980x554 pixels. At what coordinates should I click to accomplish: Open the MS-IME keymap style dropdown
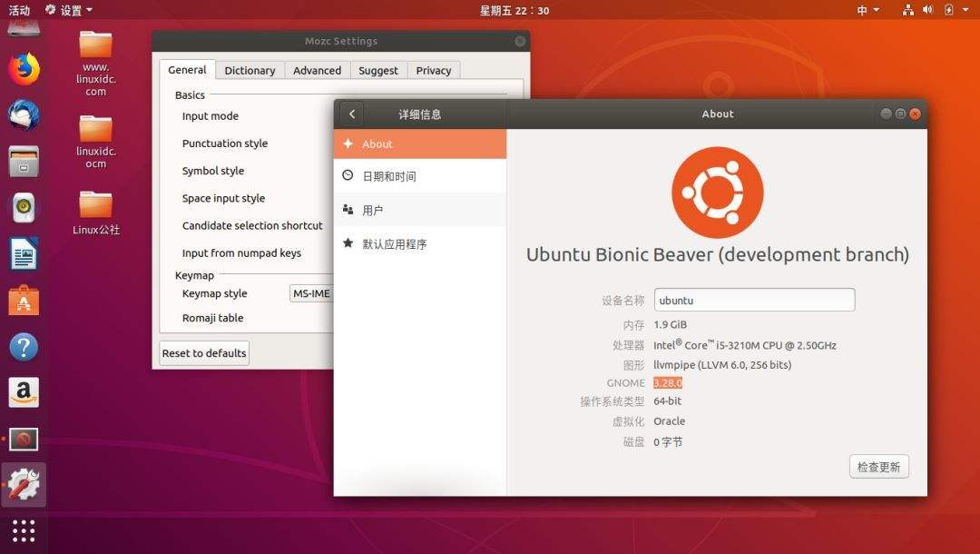[x=313, y=292]
